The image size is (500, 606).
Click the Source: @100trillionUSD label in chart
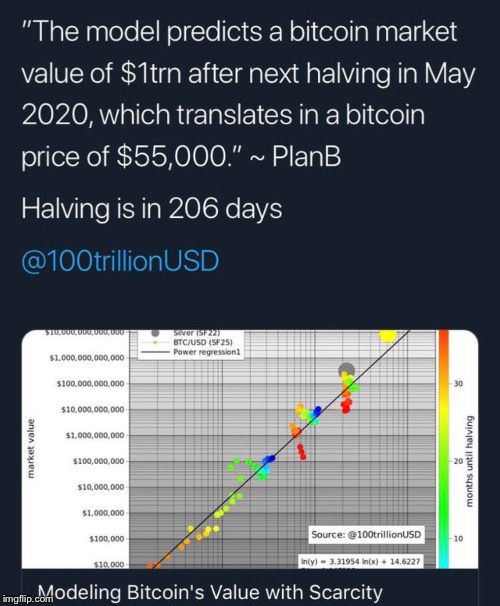(x=366, y=535)
